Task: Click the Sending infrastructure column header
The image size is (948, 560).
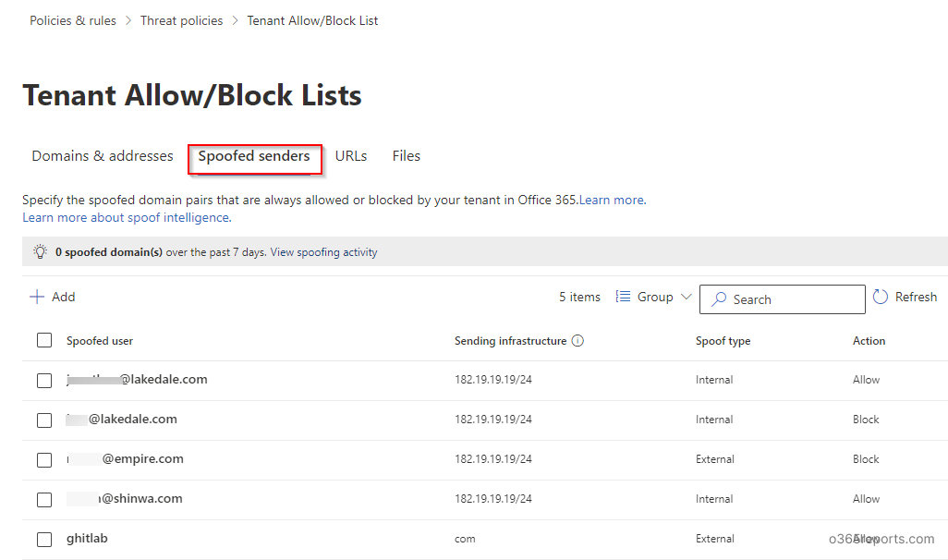Action: pyautogui.click(x=510, y=341)
